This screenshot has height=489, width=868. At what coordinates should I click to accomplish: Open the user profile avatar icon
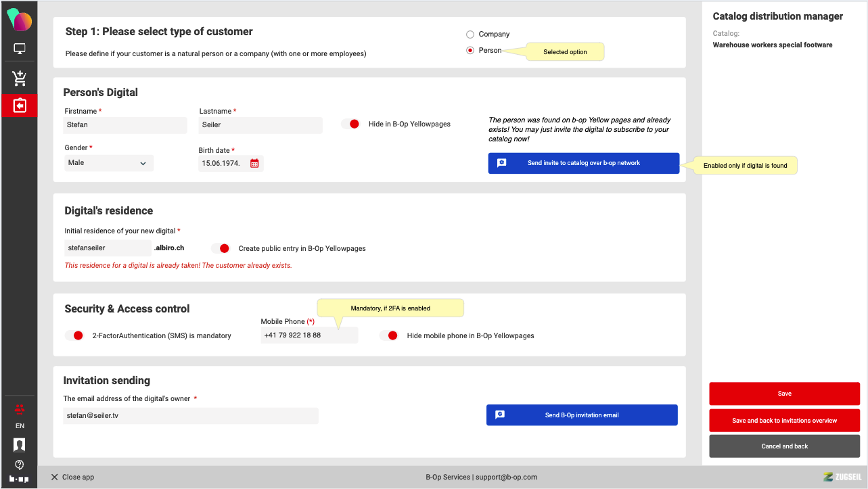[20, 444]
